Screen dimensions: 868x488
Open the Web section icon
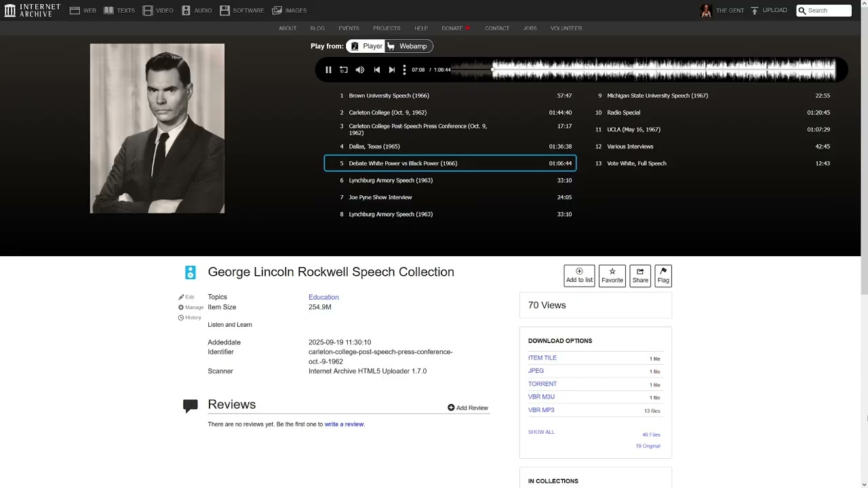(x=75, y=10)
